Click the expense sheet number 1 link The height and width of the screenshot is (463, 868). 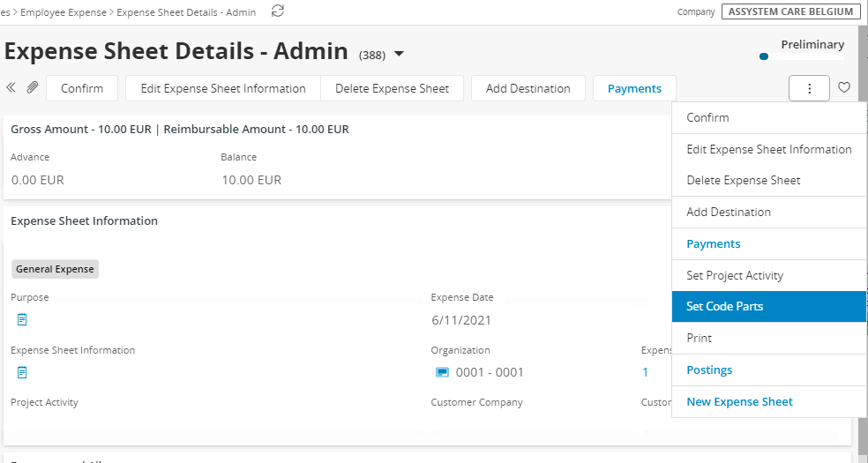[x=645, y=372]
